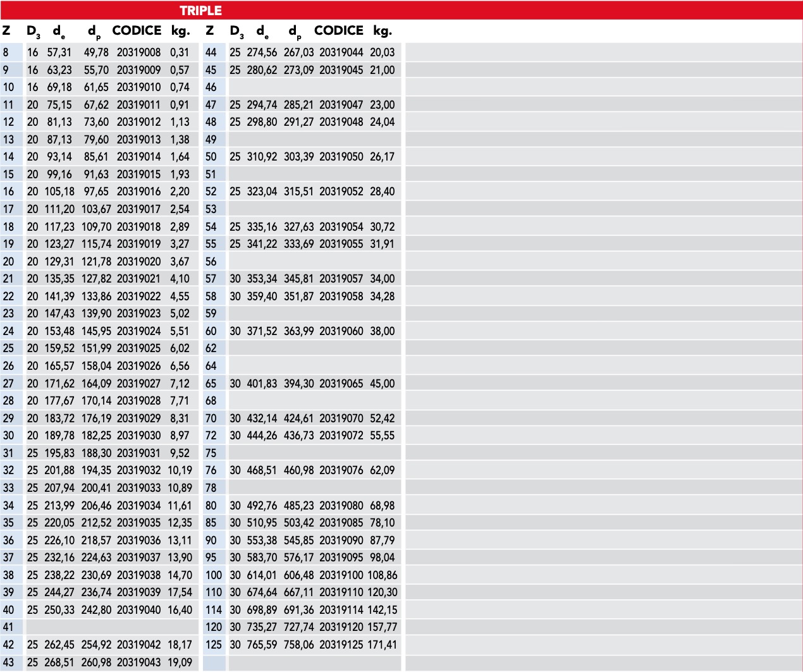The height and width of the screenshot is (672, 803).
Task: Click the weight value 19,09
Action: tap(180, 663)
